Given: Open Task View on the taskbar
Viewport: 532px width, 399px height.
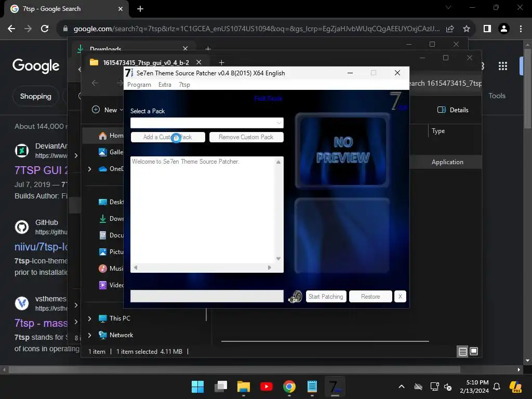Looking at the screenshot, I should tap(220, 387).
